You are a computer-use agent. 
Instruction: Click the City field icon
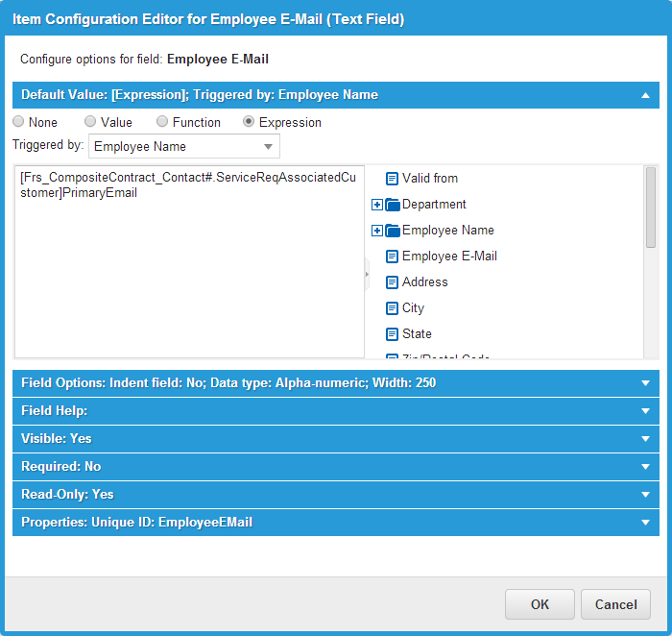coord(392,308)
